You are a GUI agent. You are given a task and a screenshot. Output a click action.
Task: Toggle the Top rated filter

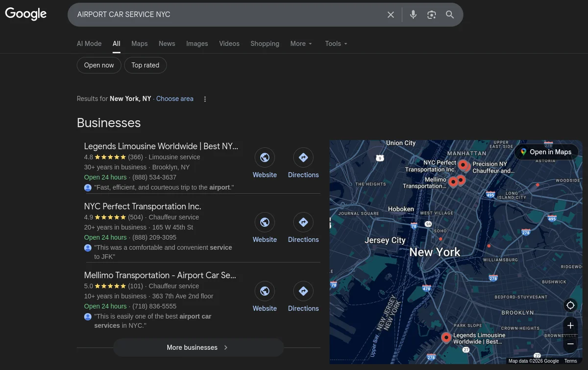pos(145,65)
